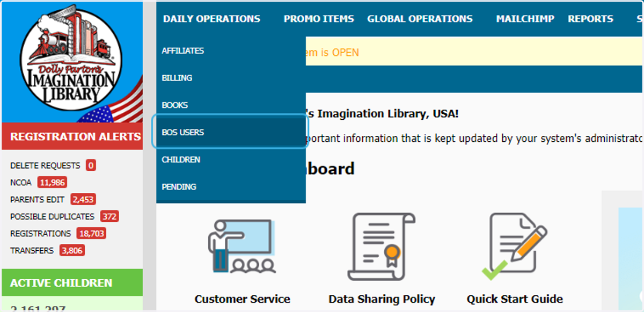Select Affiliates from the dropdown
Viewport: 644px width, 312px height.
231,50
